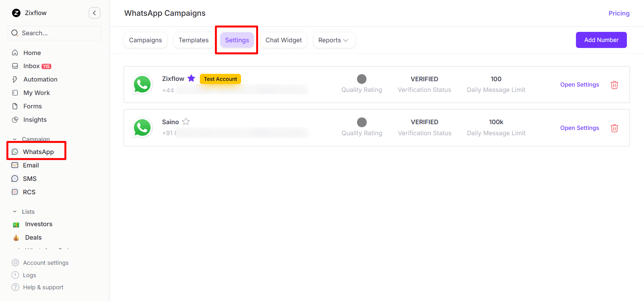The image size is (644, 301).
Task: Open Automation in sidebar
Action: [41, 80]
